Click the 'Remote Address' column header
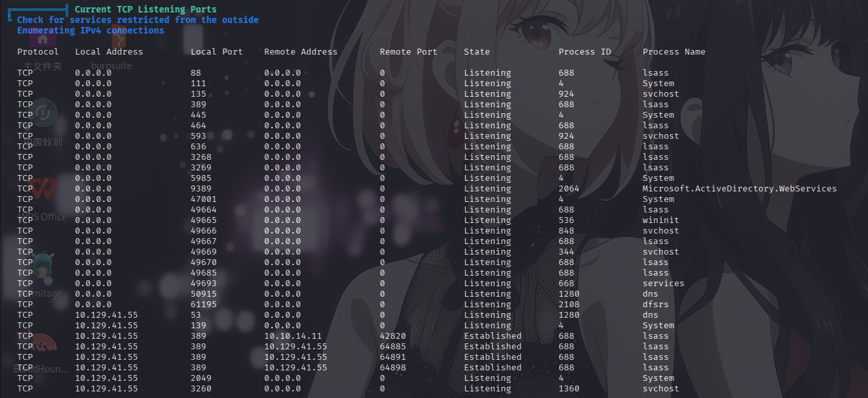868x398 pixels. (301, 52)
